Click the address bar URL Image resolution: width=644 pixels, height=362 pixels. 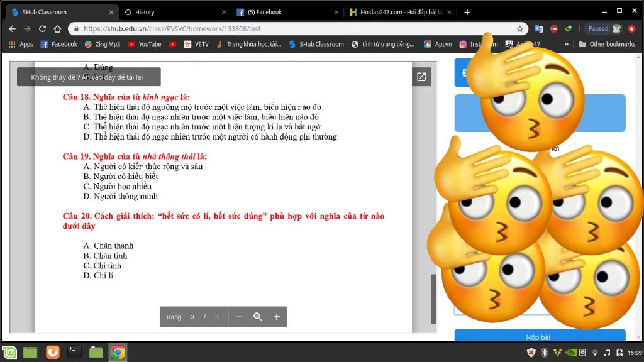[172, 29]
